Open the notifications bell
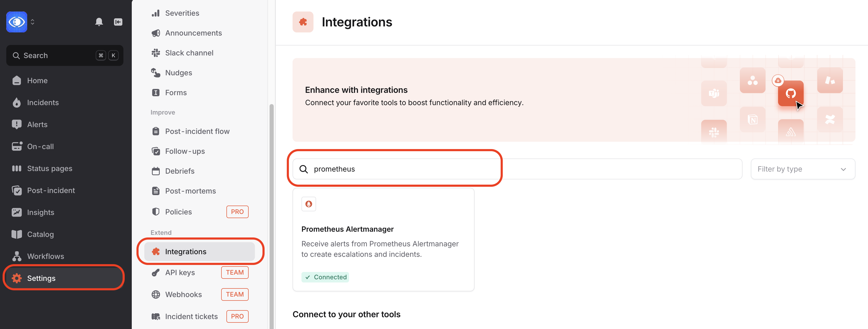The height and width of the screenshot is (329, 868). coord(99,22)
